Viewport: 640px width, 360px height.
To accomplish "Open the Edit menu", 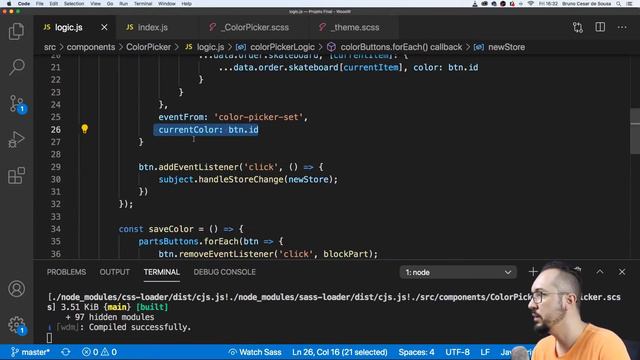I will point(53,4).
